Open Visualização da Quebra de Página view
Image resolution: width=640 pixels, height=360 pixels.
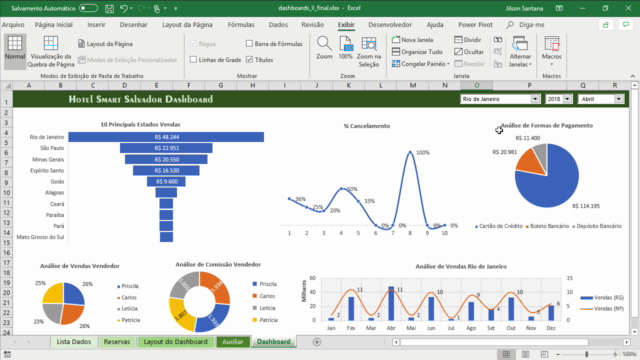point(51,52)
